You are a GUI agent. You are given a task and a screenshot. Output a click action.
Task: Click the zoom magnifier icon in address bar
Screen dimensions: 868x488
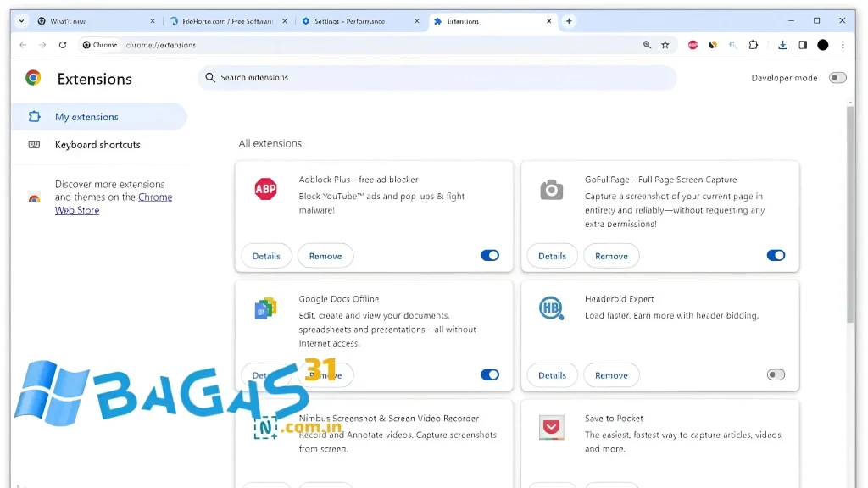[x=647, y=45]
